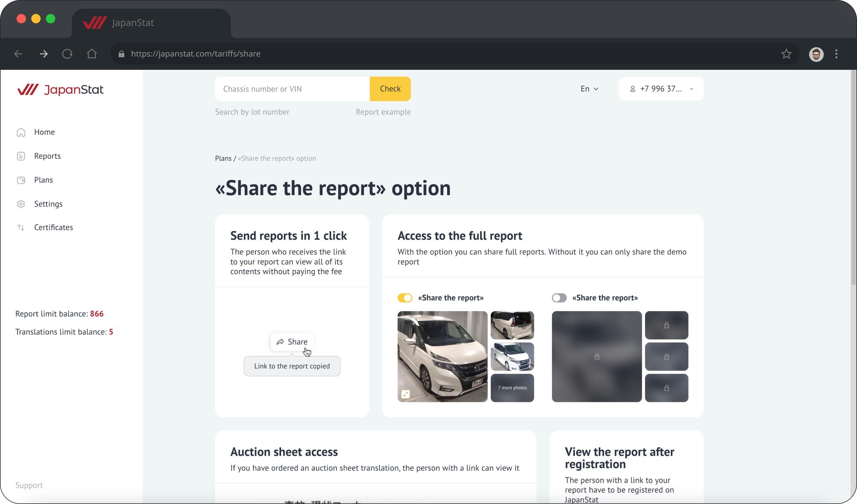Click the Reports document icon in the sidebar
Screen dimensions: 857x504
[21, 156]
